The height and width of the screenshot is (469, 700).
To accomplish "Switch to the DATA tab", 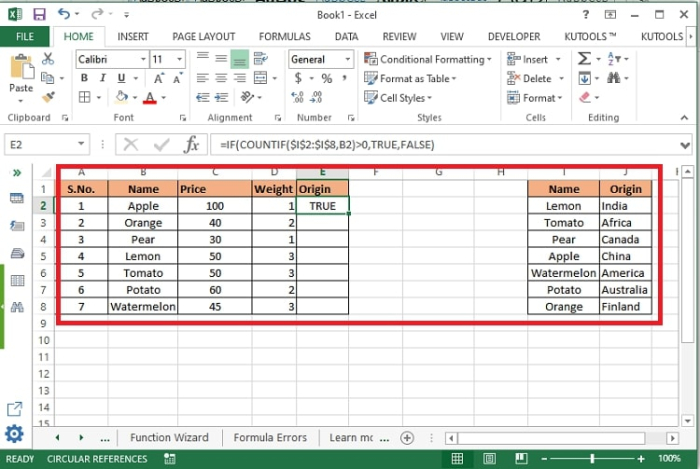I will [346, 37].
